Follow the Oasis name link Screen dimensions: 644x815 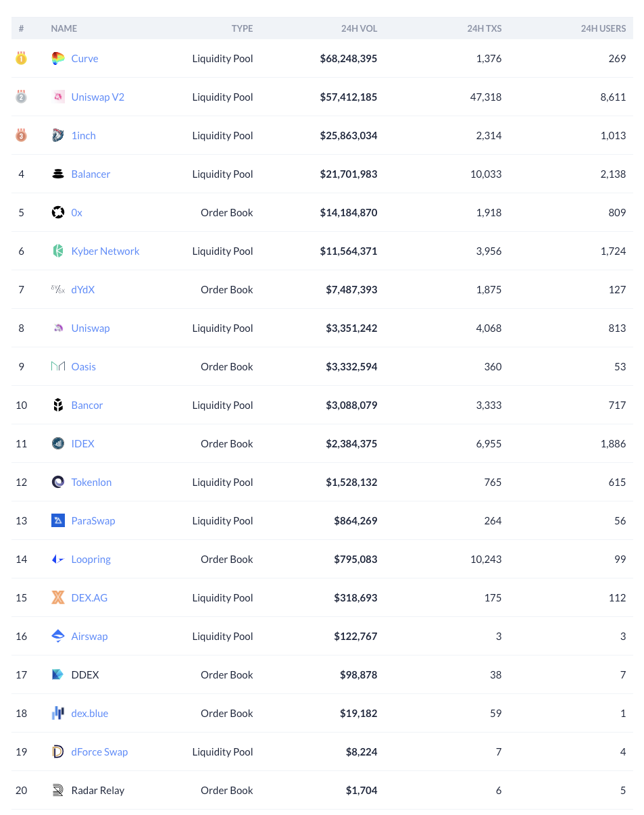click(84, 367)
